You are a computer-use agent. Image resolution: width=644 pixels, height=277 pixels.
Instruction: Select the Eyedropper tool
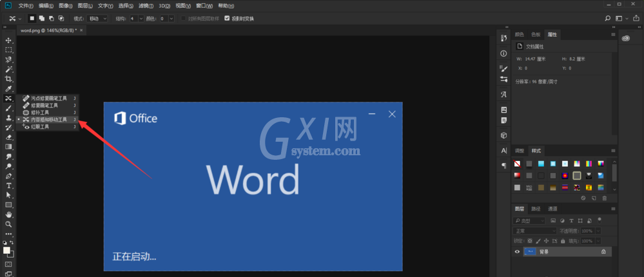(x=8, y=89)
